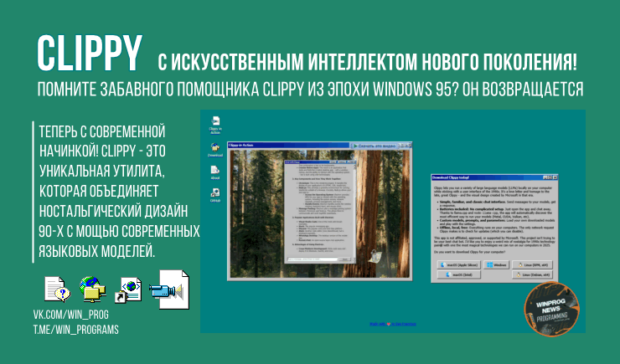This screenshot has width=620, height=364.
Task: Open the Clippy in Action desktop icon
Action: (x=215, y=125)
